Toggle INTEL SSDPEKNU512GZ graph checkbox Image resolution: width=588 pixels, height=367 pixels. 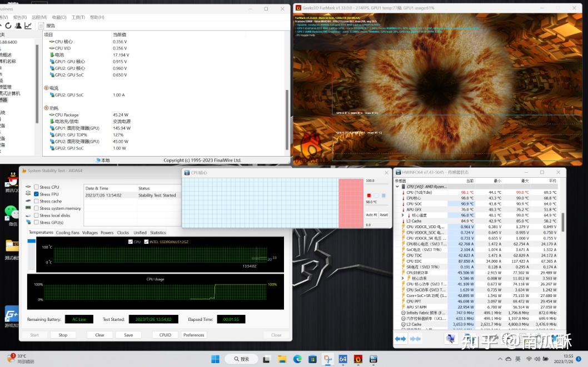point(146,242)
